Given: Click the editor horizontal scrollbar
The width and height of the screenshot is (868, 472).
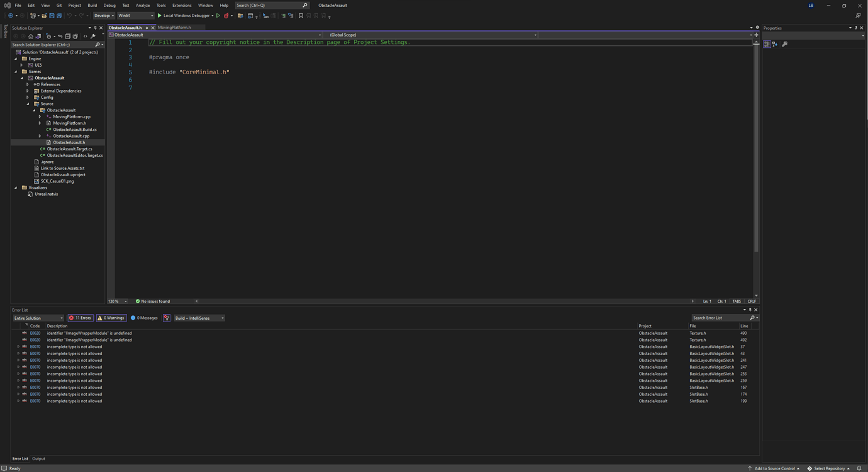Looking at the screenshot, I should [x=444, y=301].
